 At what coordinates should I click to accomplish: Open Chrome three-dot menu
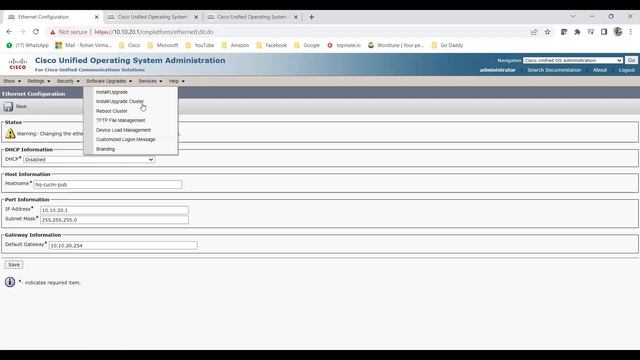631,32
